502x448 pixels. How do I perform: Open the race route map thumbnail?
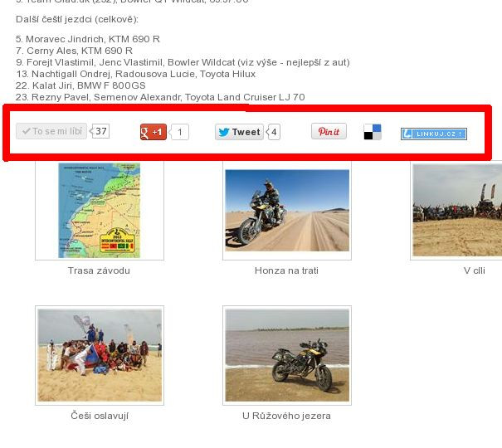(x=100, y=210)
